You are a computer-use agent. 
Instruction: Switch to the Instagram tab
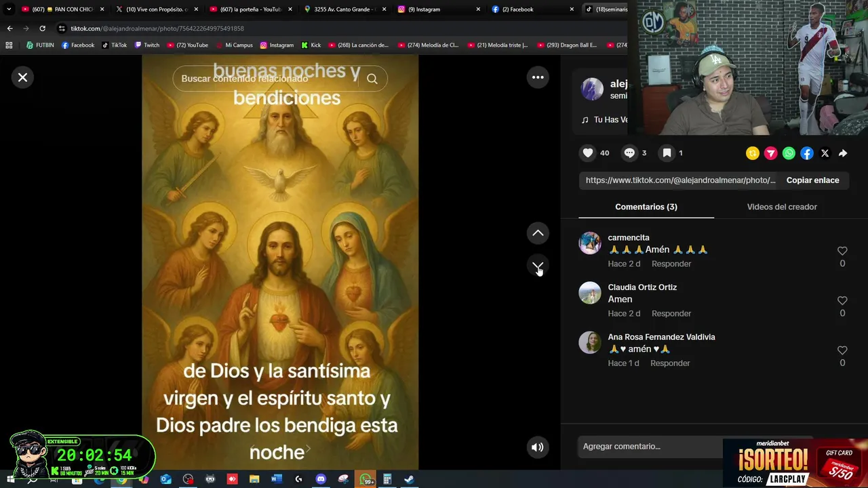click(438, 9)
